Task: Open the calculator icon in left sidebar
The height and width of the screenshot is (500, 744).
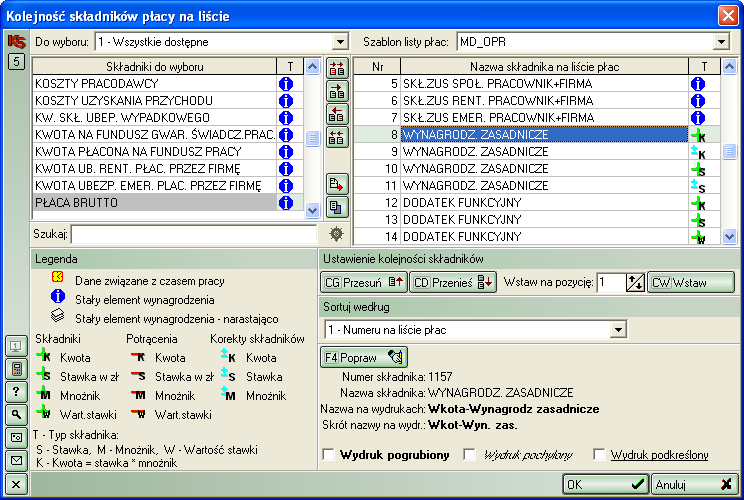Action: [x=16, y=368]
